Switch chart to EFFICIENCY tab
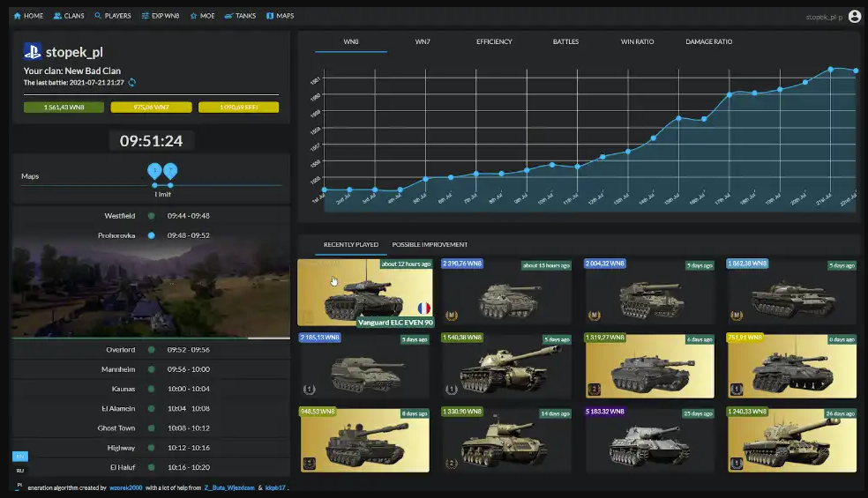The width and height of the screenshot is (868, 498). tap(494, 42)
